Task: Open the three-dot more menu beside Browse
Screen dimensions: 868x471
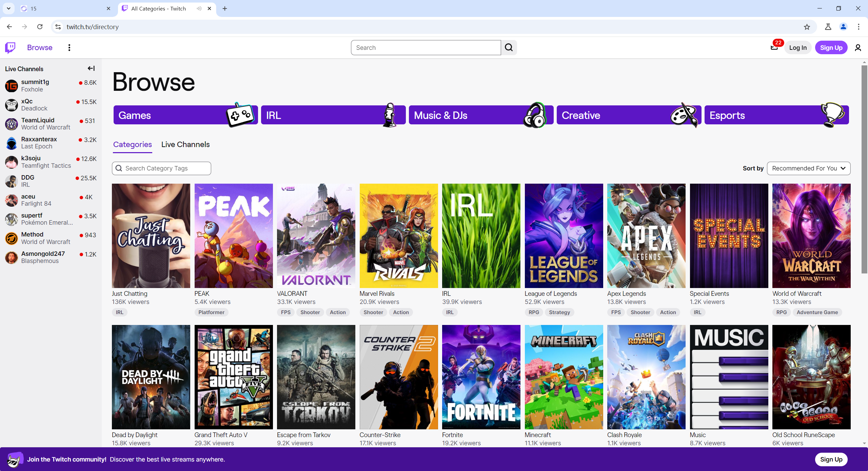Action: tap(69, 48)
